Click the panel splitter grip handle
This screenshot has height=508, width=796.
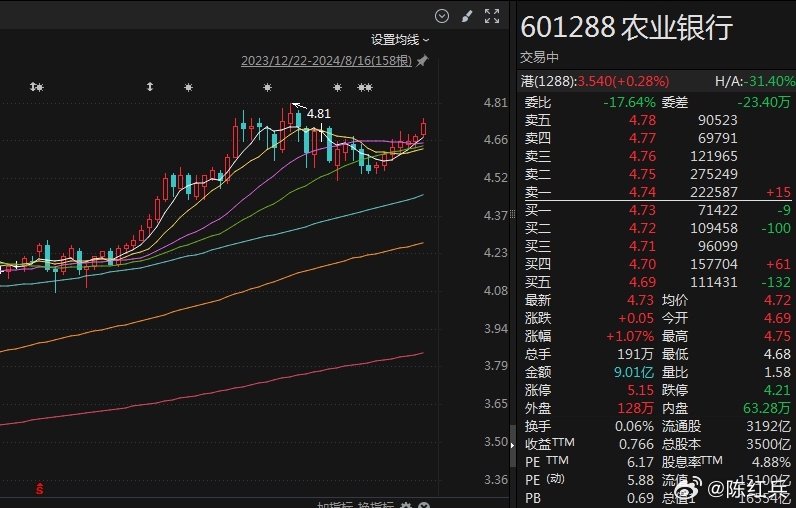(512, 215)
